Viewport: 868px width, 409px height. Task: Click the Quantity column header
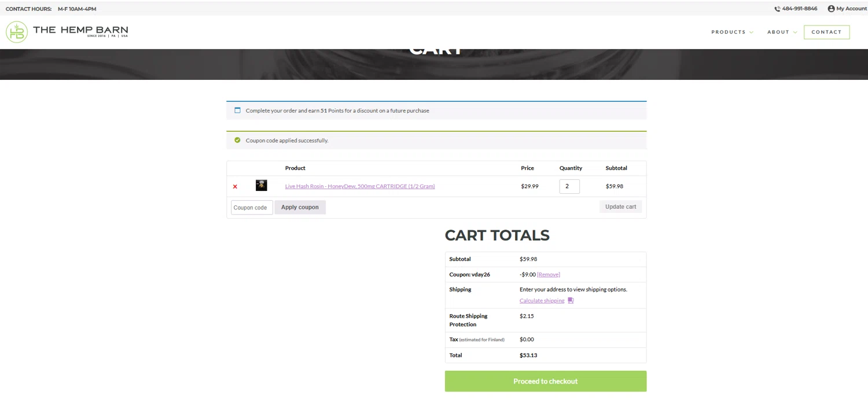(x=571, y=168)
